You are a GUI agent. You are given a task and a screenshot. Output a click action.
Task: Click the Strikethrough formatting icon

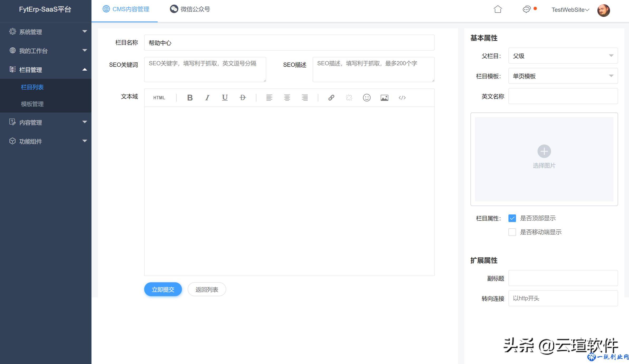click(x=243, y=97)
